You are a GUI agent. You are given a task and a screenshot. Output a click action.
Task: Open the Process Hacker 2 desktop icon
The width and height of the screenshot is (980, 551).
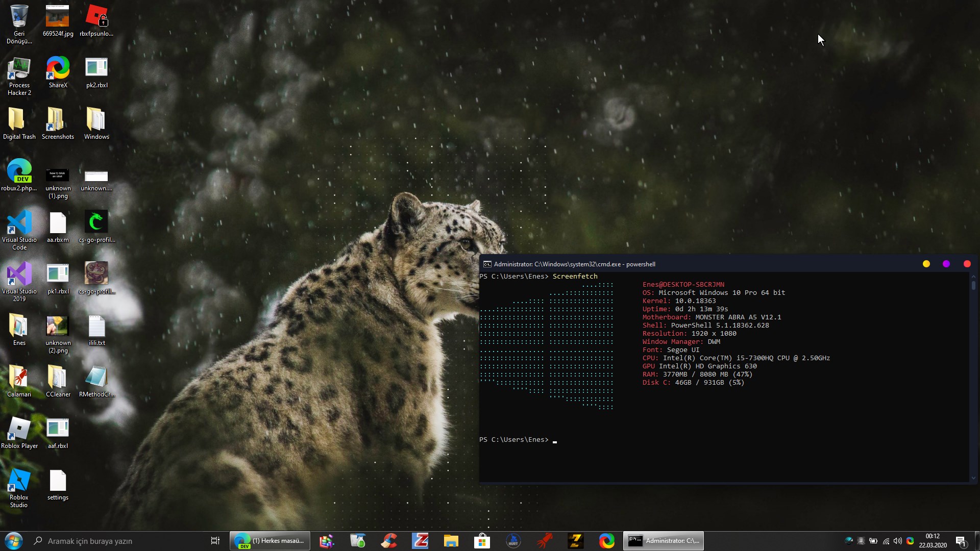pyautogui.click(x=19, y=69)
